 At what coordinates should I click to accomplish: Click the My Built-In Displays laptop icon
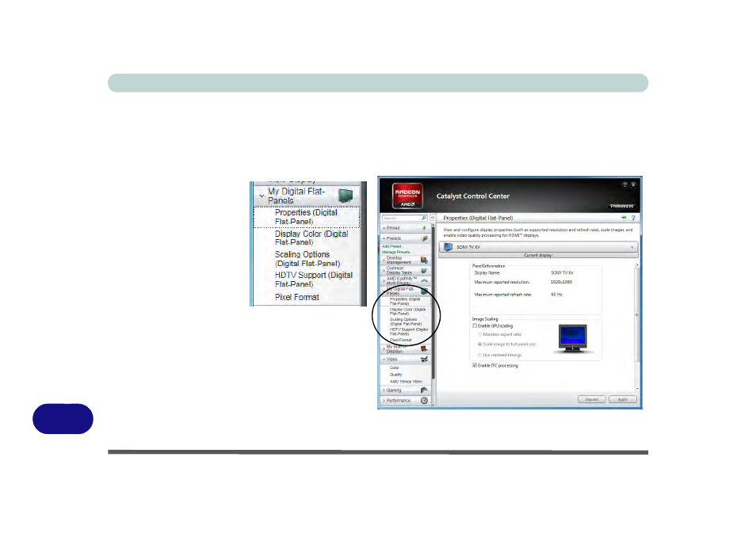click(424, 349)
